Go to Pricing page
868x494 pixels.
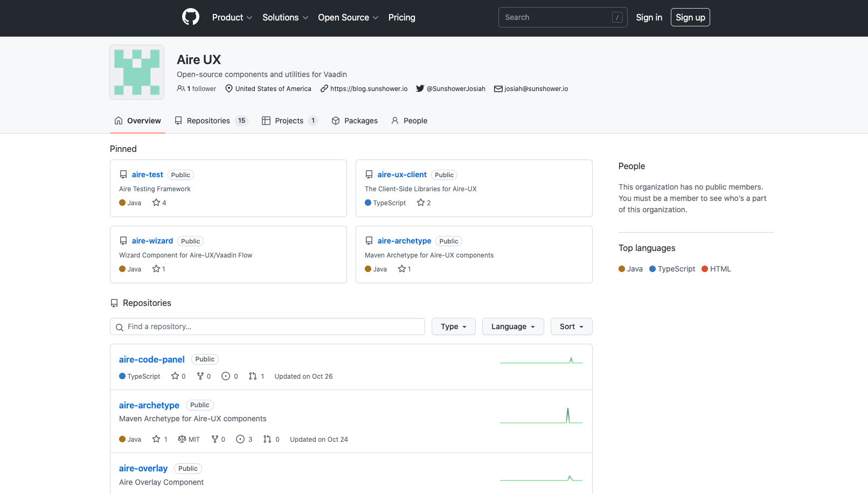click(x=402, y=17)
